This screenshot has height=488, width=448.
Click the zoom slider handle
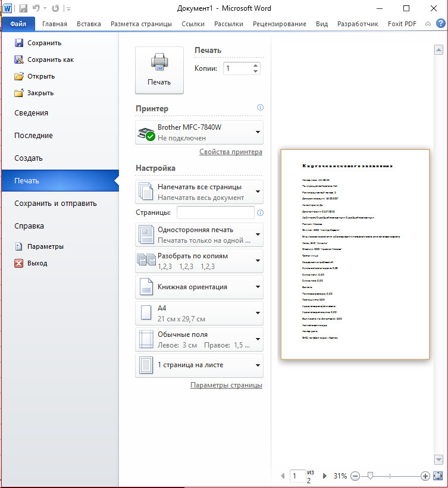point(370,476)
